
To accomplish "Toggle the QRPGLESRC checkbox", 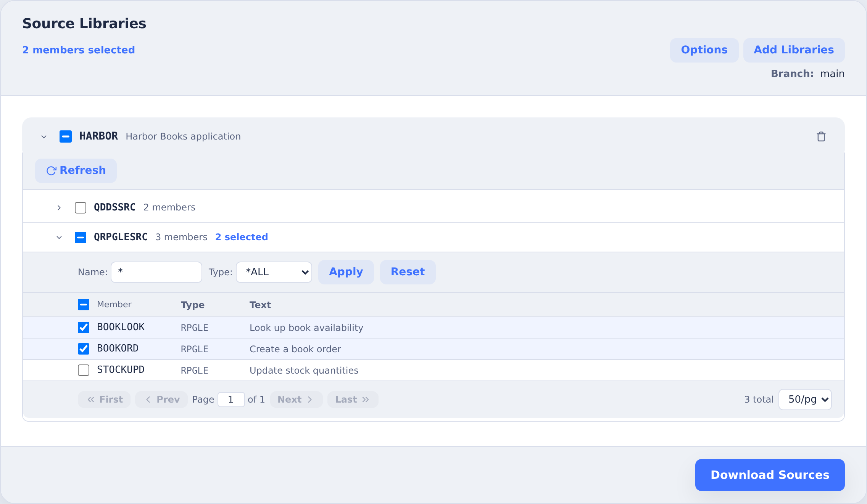I will coord(81,238).
